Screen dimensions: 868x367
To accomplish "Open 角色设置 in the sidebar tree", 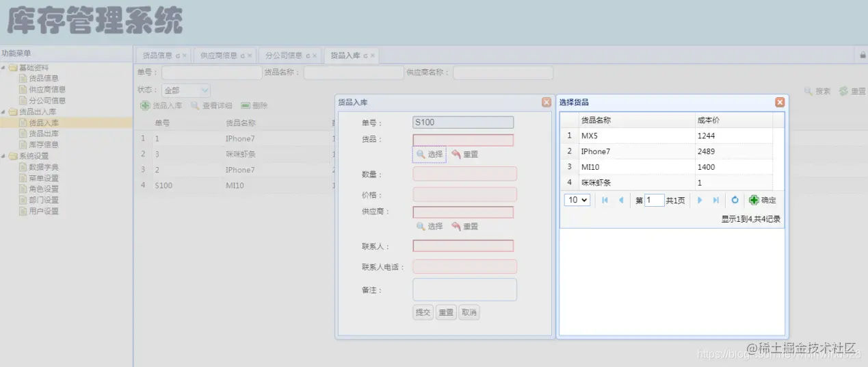I will pyautogui.click(x=43, y=189).
